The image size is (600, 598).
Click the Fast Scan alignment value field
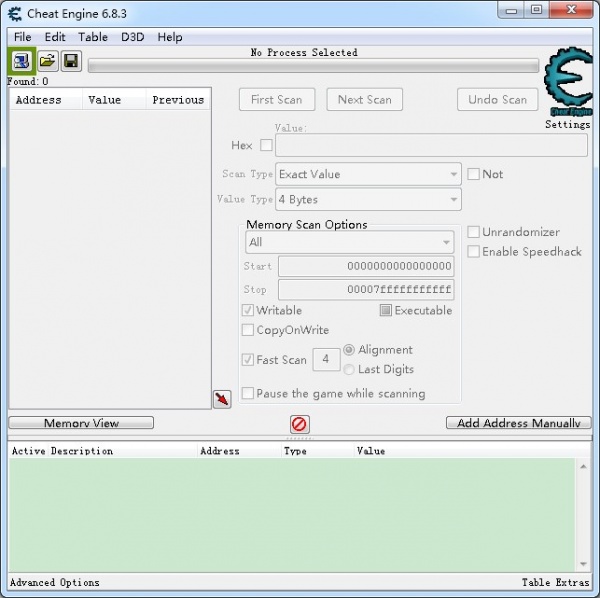(326, 359)
